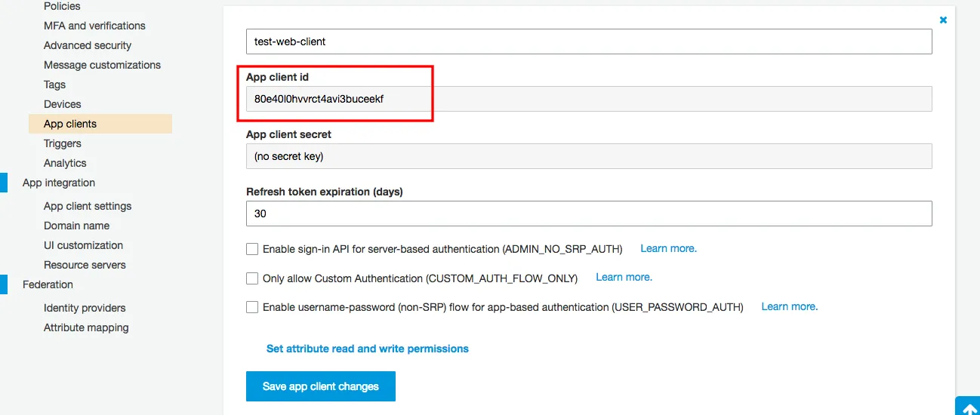Click the App client id value field
This screenshot has height=415, width=980.
589,99
